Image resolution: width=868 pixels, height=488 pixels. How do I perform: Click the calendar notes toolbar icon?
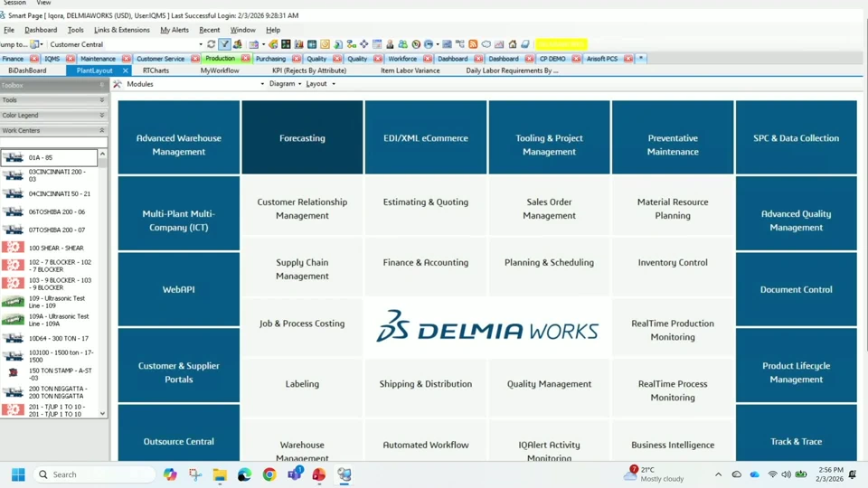(377, 44)
